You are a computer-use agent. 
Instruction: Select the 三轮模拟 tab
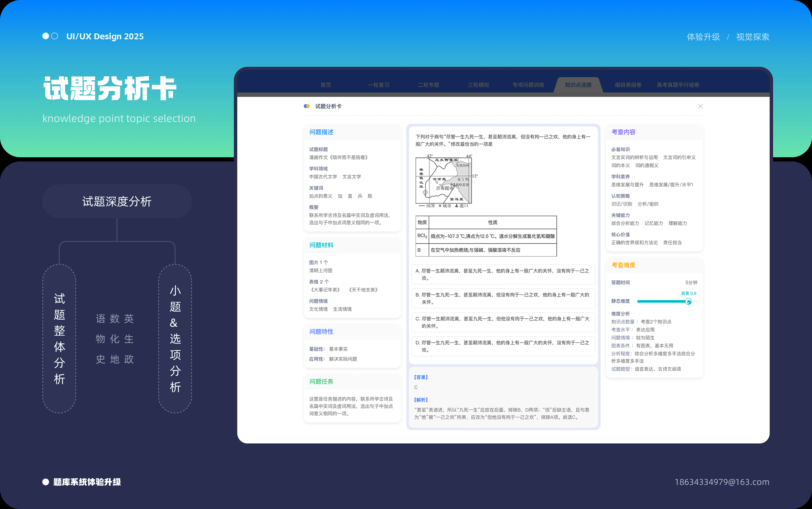(x=478, y=85)
